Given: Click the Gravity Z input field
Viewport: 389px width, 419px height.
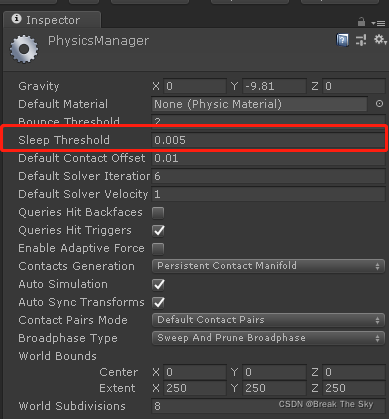Looking at the screenshot, I should tap(354, 86).
